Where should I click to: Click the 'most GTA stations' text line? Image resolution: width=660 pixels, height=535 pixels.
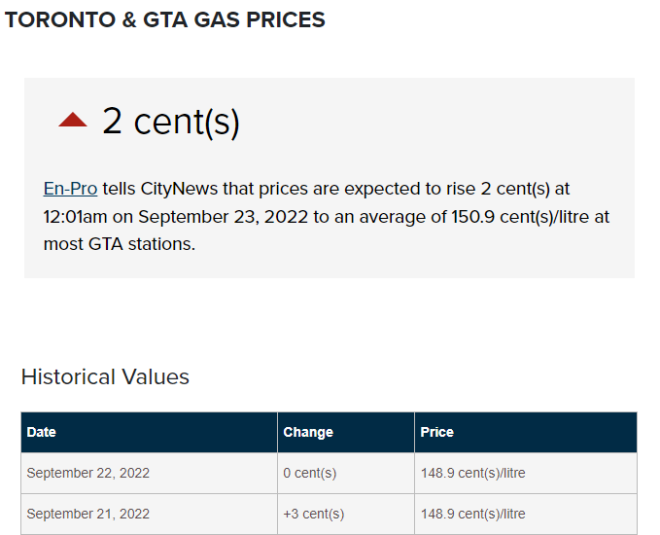[x=120, y=244]
